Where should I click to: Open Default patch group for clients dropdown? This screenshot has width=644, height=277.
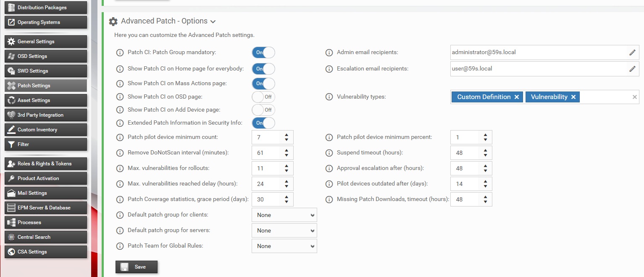point(284,215)
